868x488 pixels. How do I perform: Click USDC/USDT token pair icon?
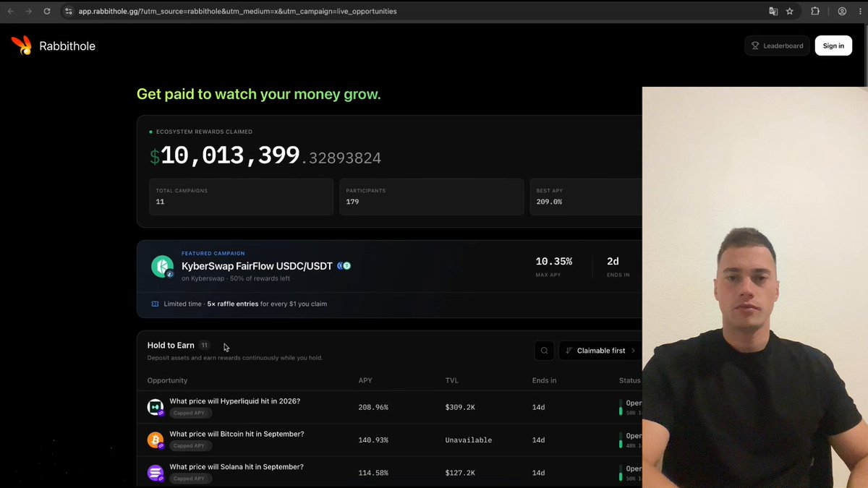[x=344, y=266]
